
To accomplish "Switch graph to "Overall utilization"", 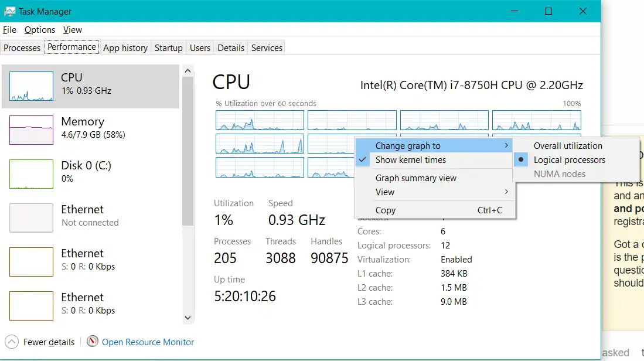I will tap(567, 145).
